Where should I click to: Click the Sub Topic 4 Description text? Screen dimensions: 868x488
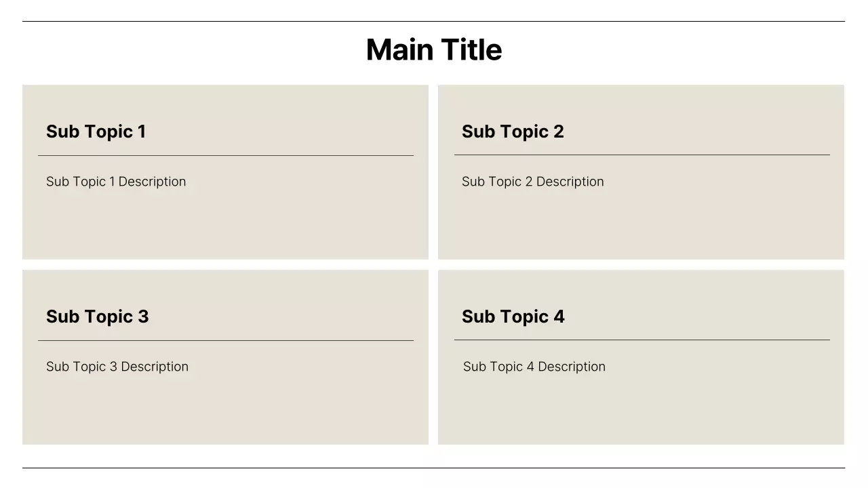coord(534,367)
